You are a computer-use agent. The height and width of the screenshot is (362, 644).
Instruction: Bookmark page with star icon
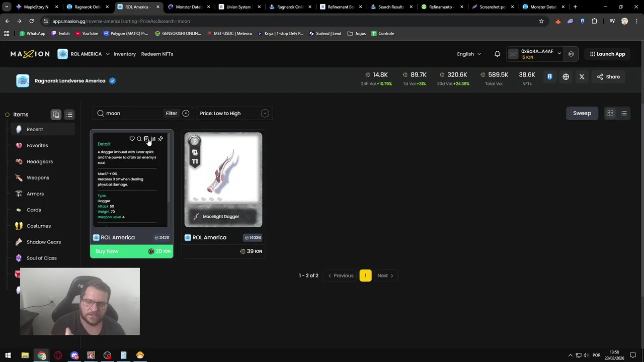[x=541, y=21]
